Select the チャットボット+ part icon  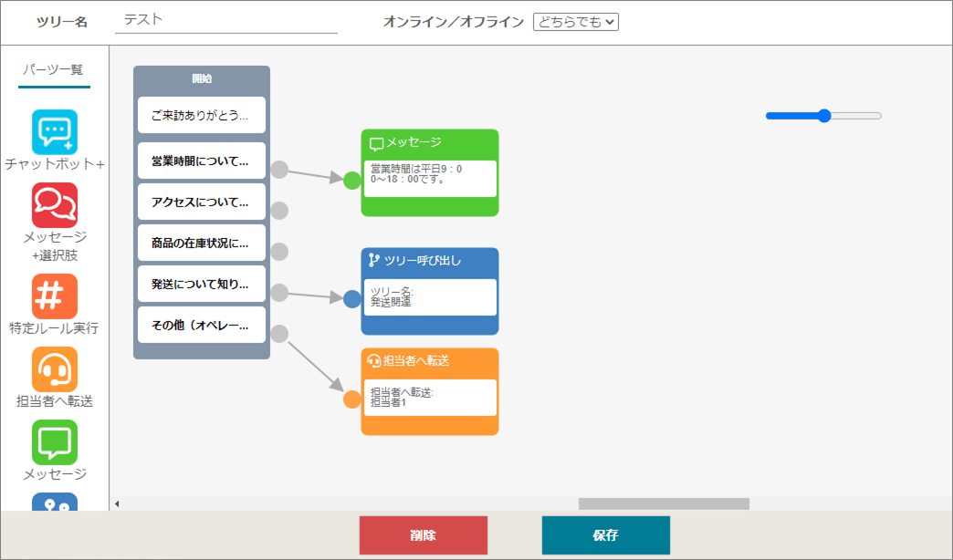point(55,132)
